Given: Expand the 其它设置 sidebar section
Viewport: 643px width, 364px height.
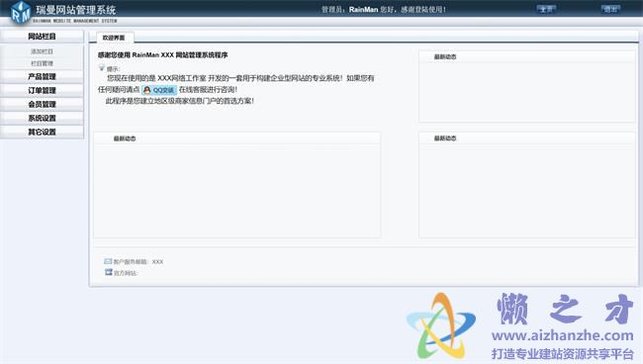Looking at the screenshot, I should (x=42, y=132).
